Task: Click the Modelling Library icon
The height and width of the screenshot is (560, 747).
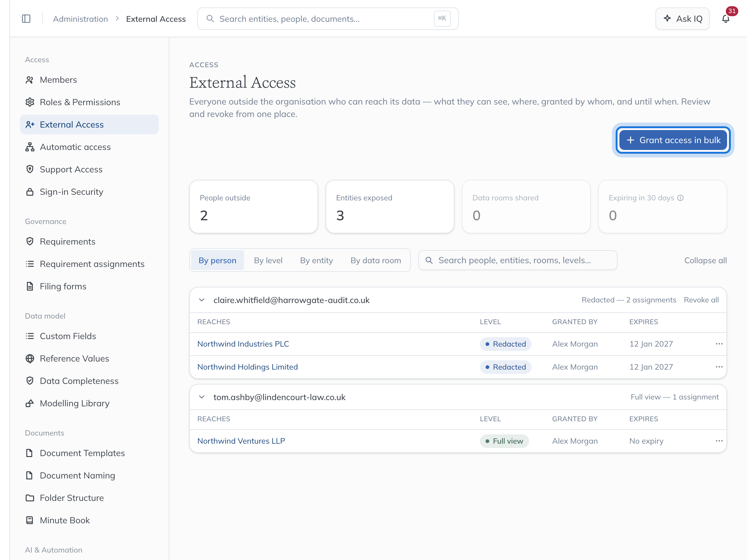Action: (x=30, y=404)
